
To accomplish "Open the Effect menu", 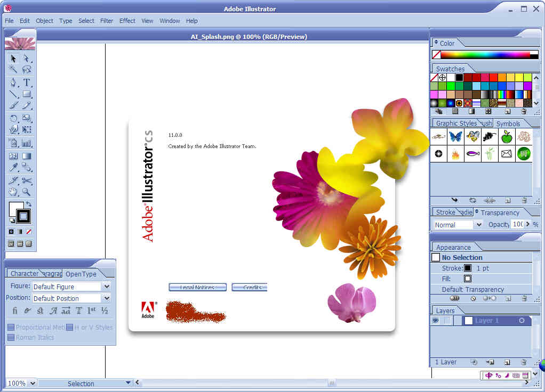I will point(127,21).
